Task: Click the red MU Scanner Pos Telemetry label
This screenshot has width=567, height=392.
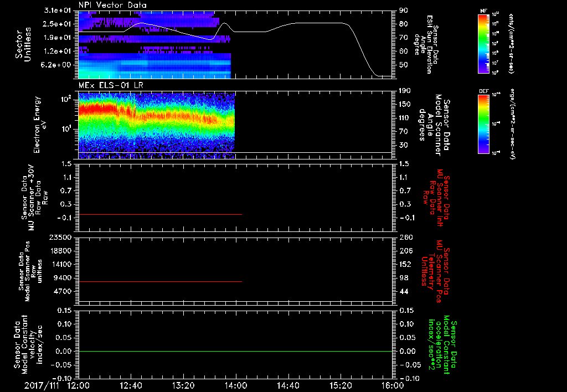Action: point(435,271)
